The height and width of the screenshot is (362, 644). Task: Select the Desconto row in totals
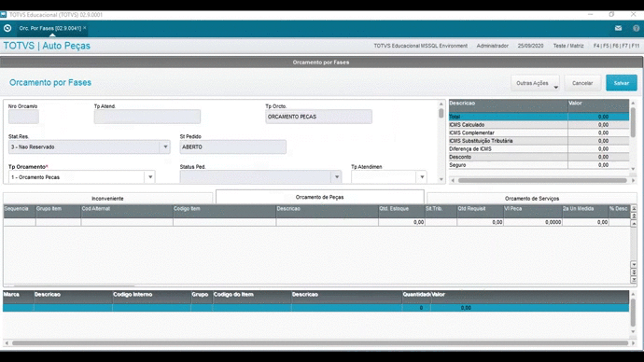coord(539,157)
